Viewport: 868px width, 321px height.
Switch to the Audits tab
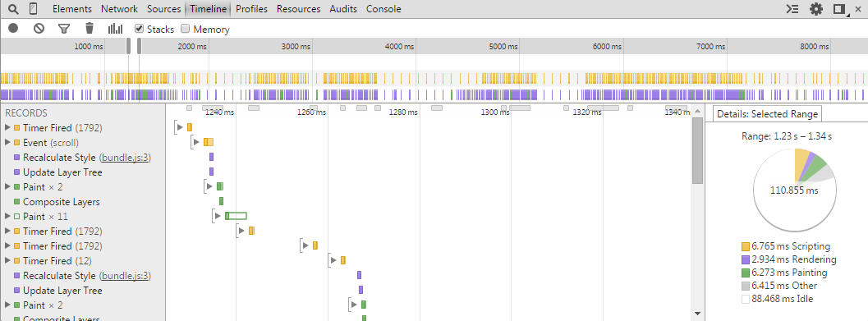click(343, 9)
